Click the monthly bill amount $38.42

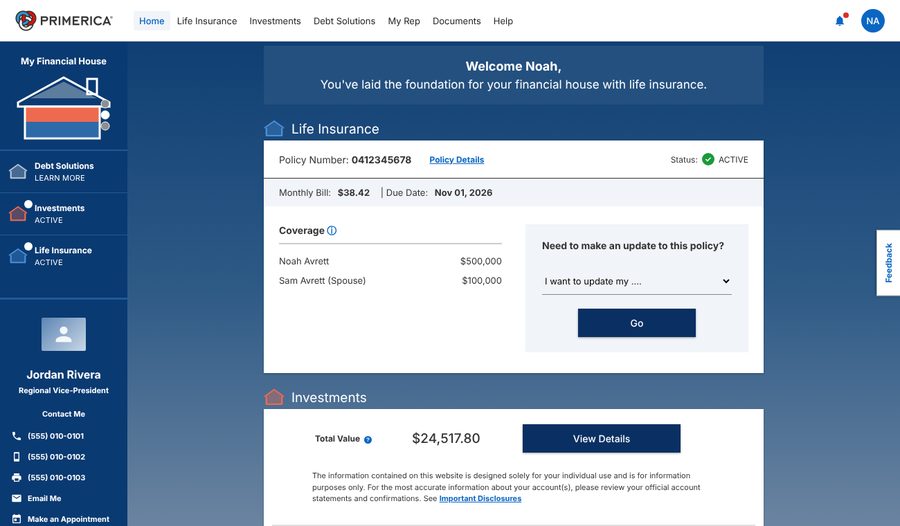click(354, 192)
